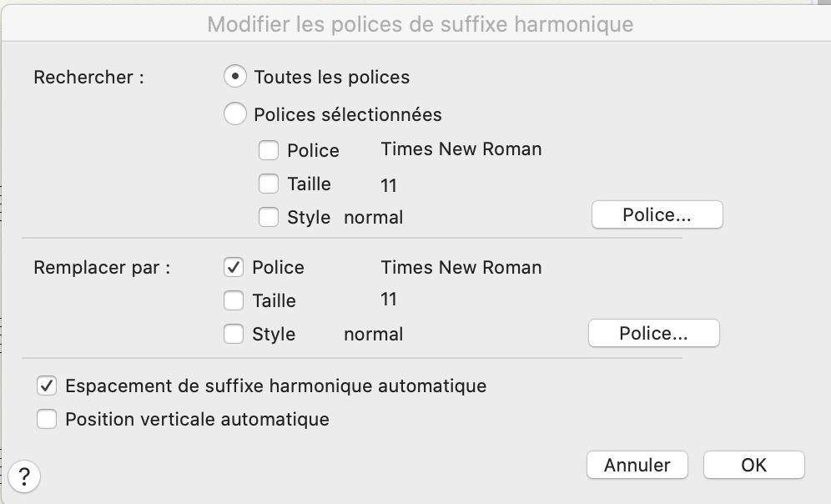831x504 pixels.
Task: Click the 'Times New Roman' text in Rechercher
Action: point(461,149)
